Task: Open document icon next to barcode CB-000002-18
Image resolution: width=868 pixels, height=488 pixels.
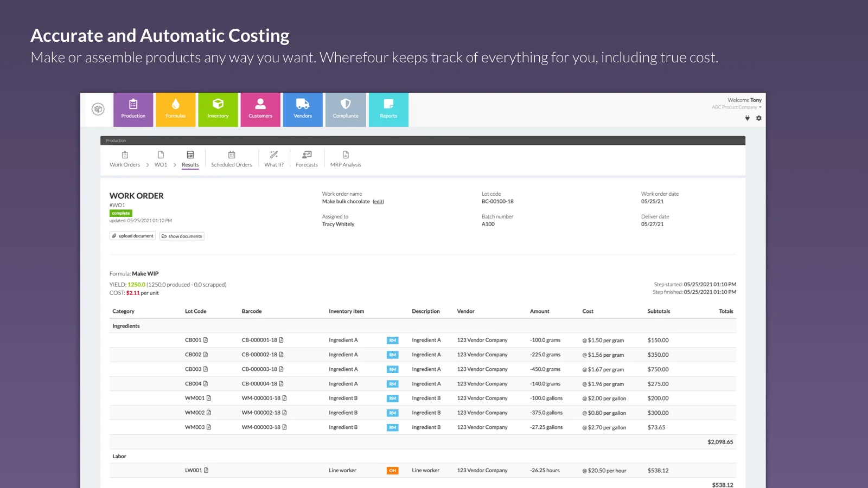Action: coord(282,355)
